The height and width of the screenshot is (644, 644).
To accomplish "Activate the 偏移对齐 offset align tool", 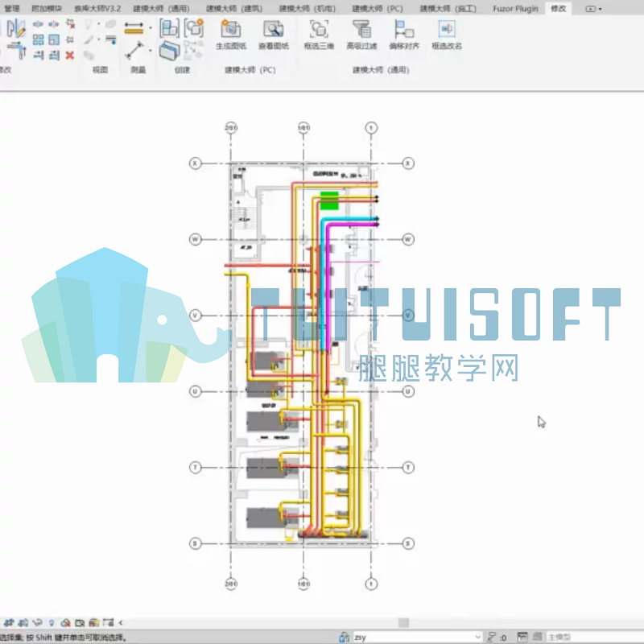I will [404, 30].
